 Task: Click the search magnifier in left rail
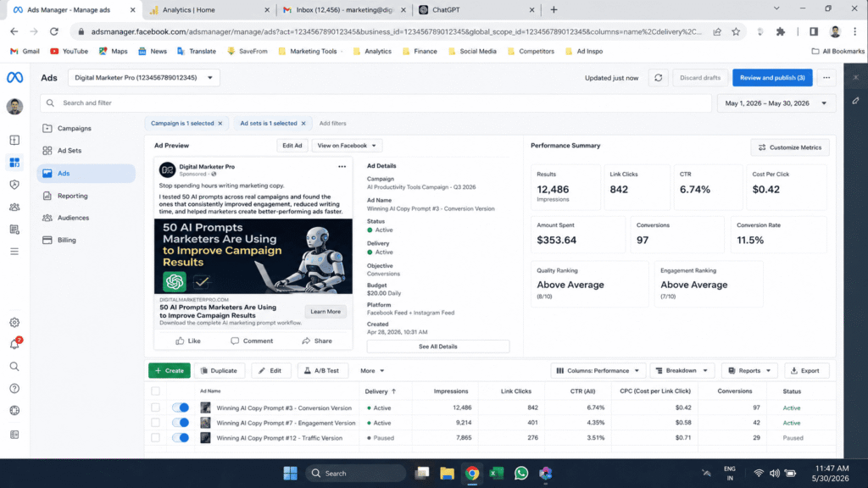click(14, 366)
